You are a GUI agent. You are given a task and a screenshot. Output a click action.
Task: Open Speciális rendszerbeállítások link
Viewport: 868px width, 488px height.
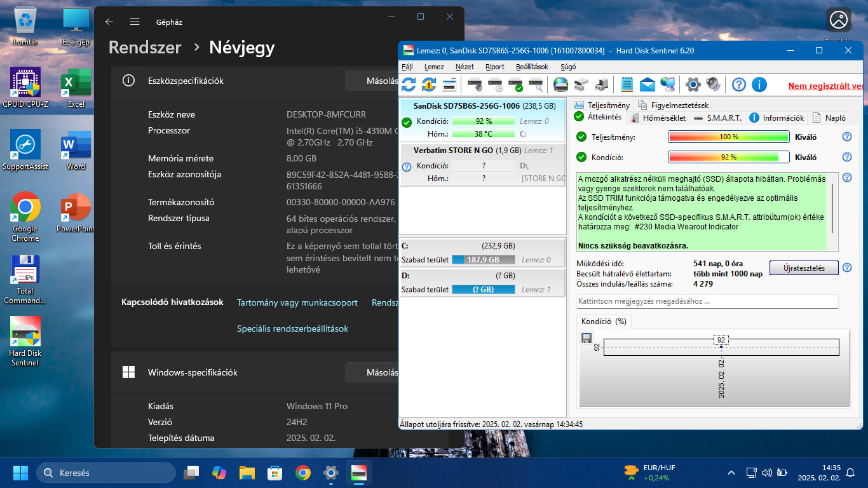pos(292,329)
